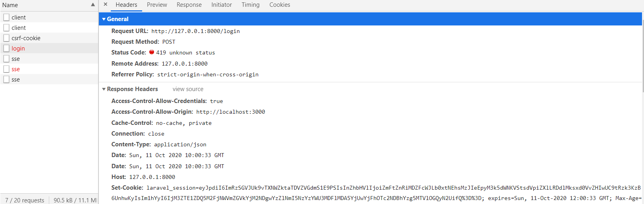Click the file icon next to csrf-cookie
The height and width of the screenshot is (204, 644).
6,38
